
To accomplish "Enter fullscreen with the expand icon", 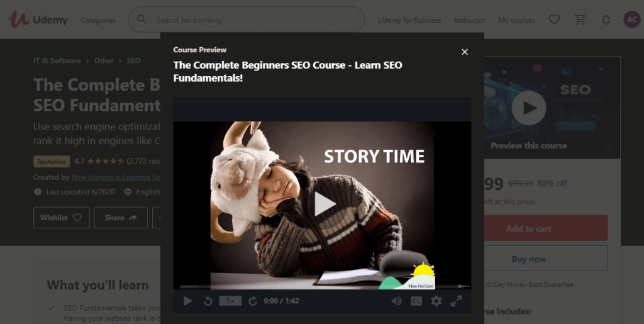I will tap(457, 301).
